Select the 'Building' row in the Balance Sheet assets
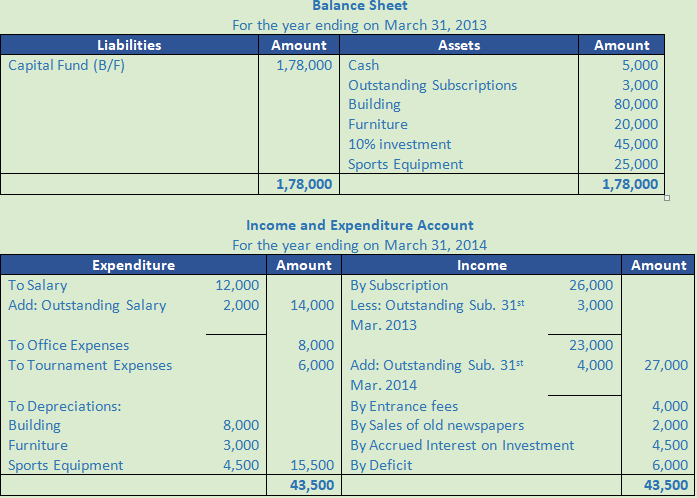The image size is (697, 498). (x=374, y=104)
